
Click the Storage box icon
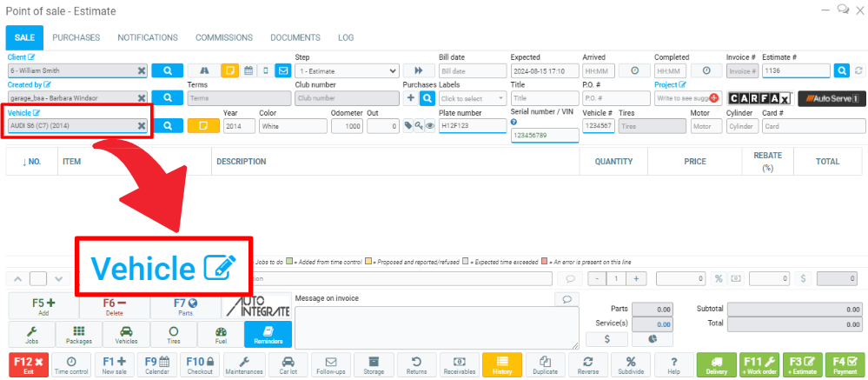click(x=374, y=363)
